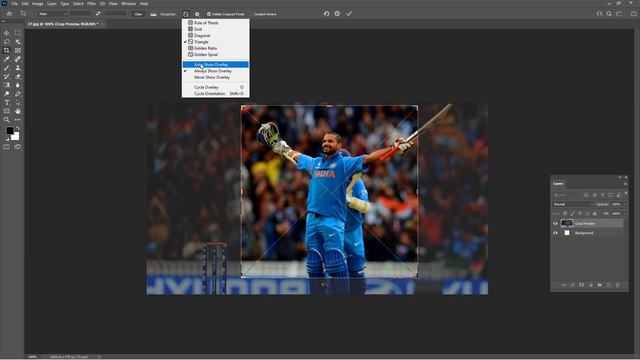Select the Zoom tool
The width and height of the screenshot is (640, 360).
7,120
